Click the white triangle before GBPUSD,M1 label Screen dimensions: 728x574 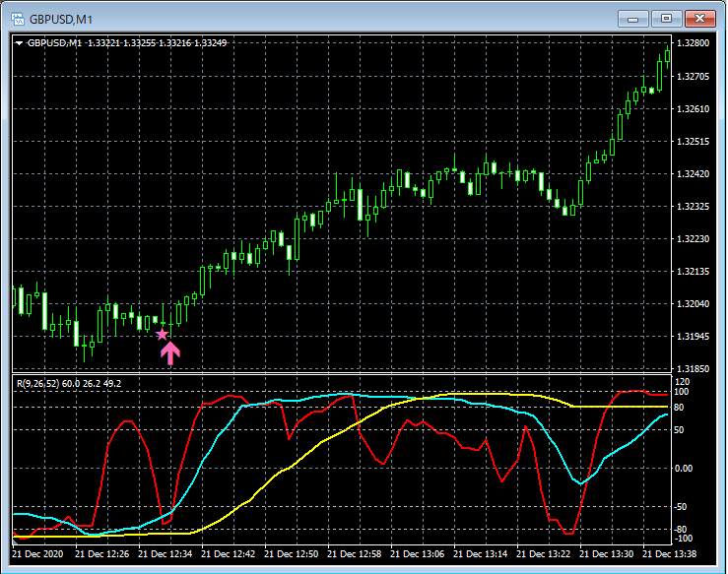(x=19, y=43)
